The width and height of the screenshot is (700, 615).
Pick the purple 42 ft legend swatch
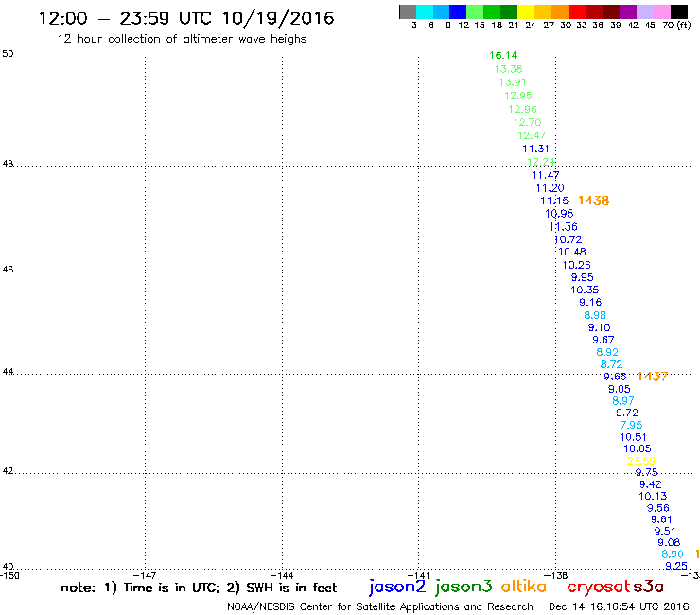(x=628, y=11)
